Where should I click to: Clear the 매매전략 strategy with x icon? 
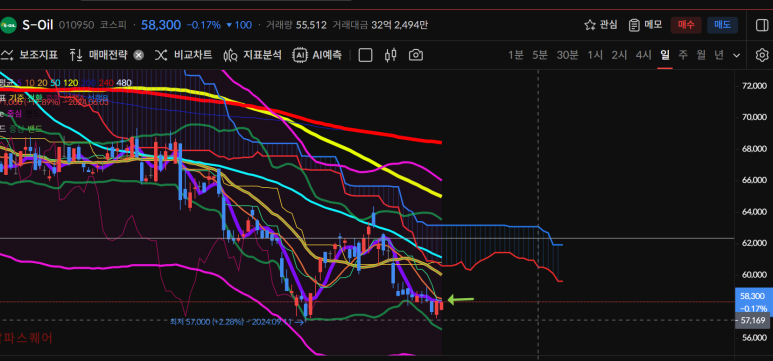tap(139, 55)
